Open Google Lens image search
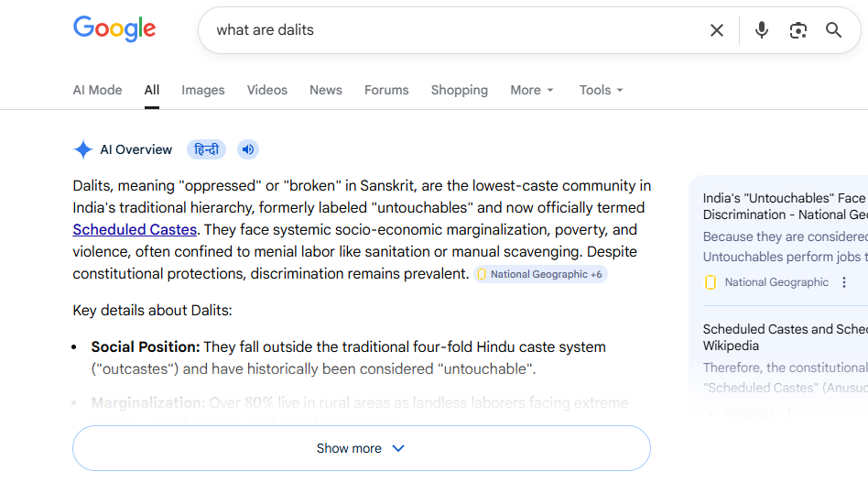868x483 pixels. pos(798,30)
